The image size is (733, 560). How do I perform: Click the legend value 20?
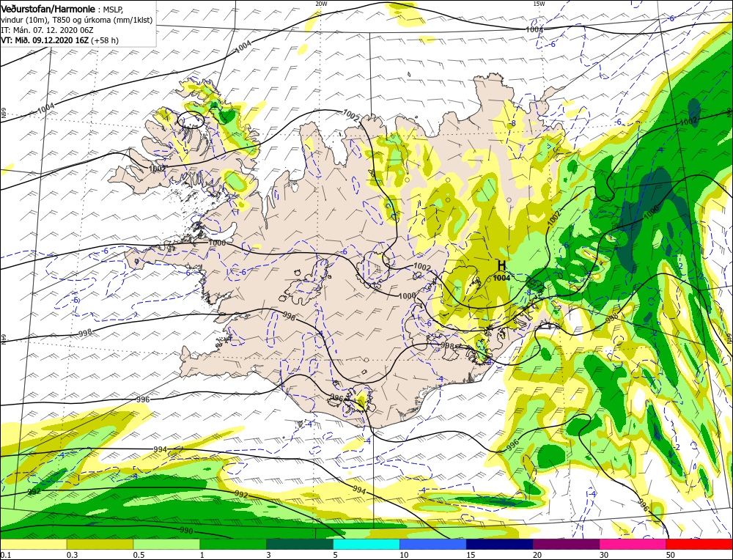pos(537,555)
